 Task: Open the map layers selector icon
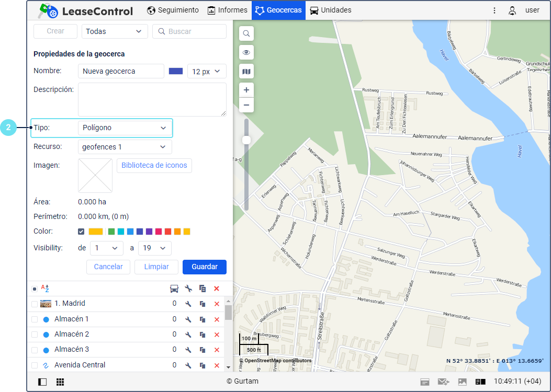point(246,71)
